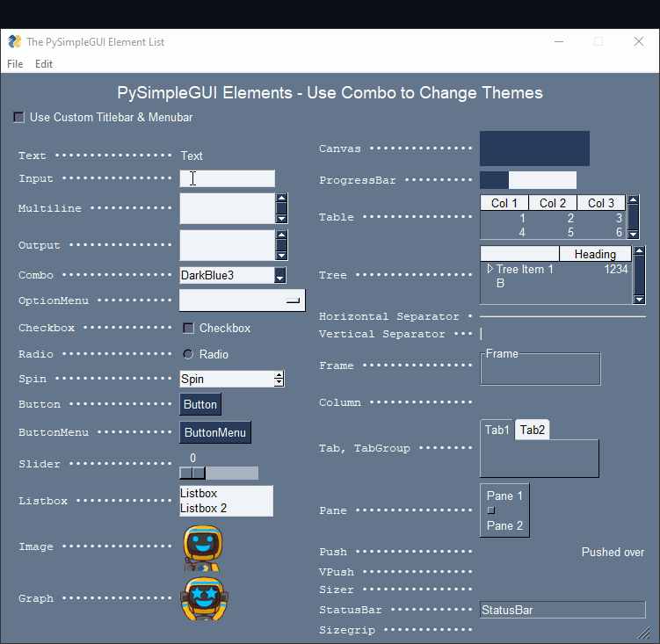Open the OptionMenu dropdown
Screen dimensions: 660x644
click(x=242, y=300)
